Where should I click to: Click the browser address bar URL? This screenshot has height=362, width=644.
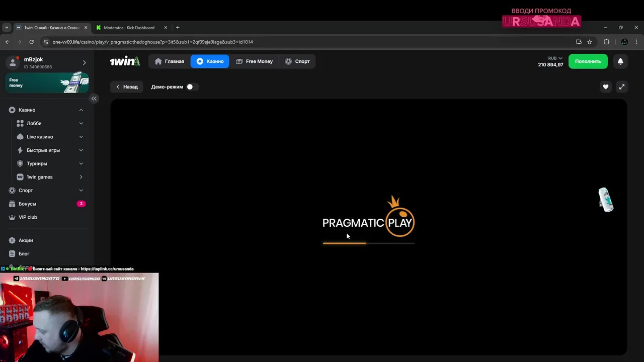152,42
